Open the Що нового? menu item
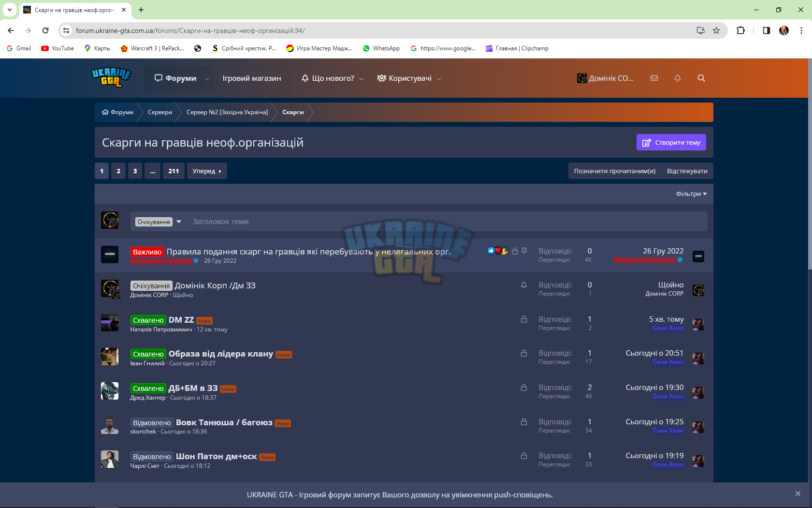Screen dimensions: 812x508 [328, 78]
